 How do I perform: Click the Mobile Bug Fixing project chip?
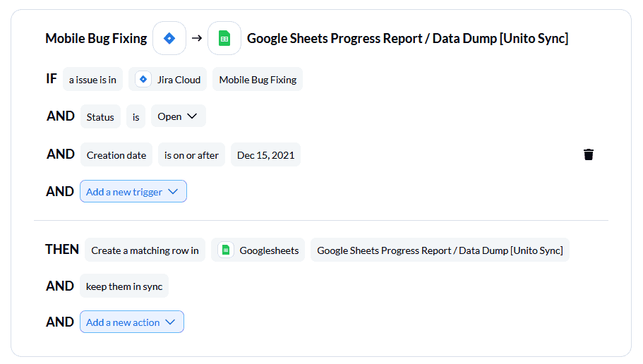[258, 80]
